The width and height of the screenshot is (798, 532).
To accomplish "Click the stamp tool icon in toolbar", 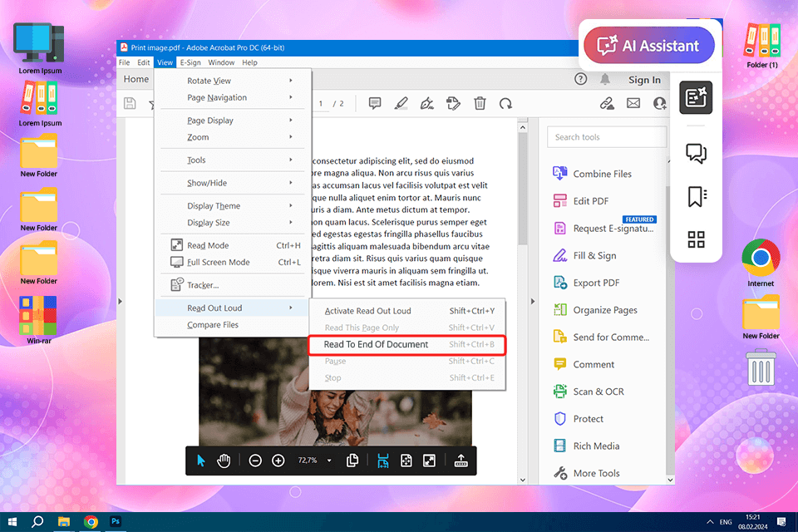I will (453, 103).
